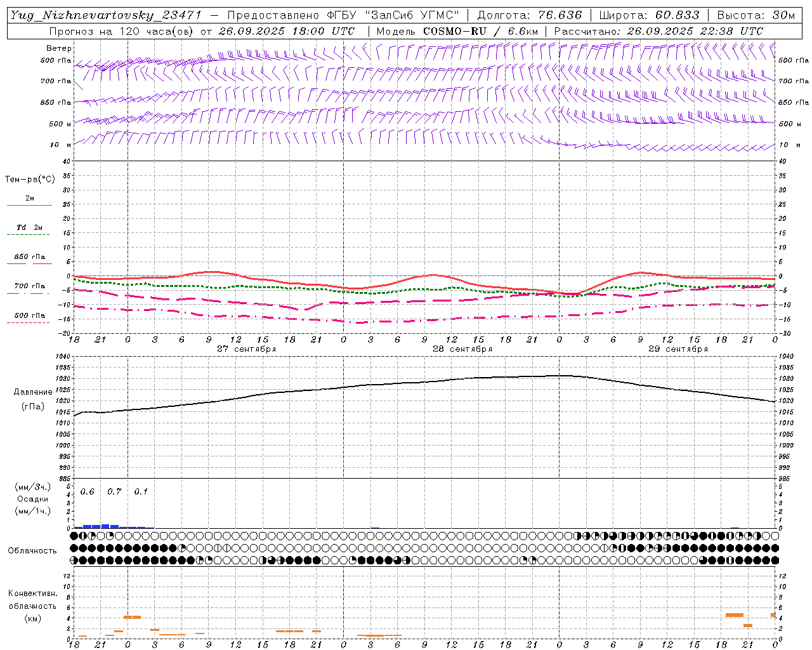This screenshot has height=650, width=812.
Task: Click the '0.7' precipitation amount
Action: (114, 492)
